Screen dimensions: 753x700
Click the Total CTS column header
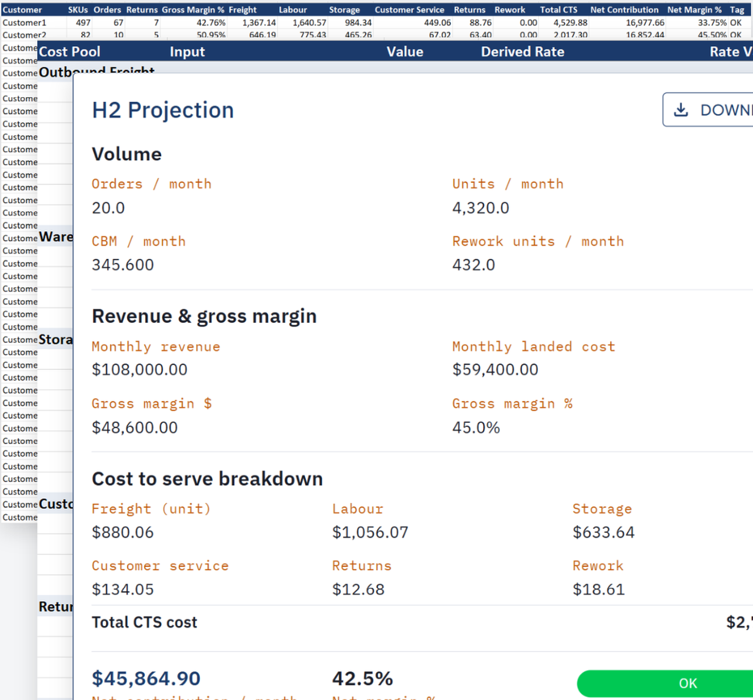pyautogui.click(x=558, y=9)
